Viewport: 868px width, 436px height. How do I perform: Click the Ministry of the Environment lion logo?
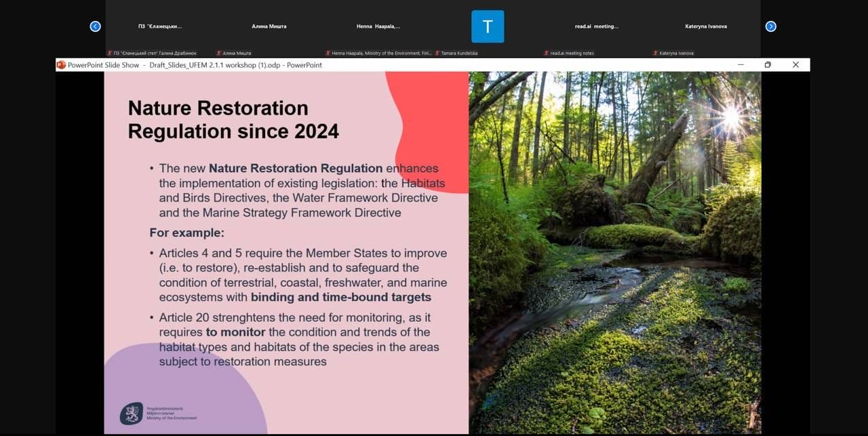pos(131,413)
